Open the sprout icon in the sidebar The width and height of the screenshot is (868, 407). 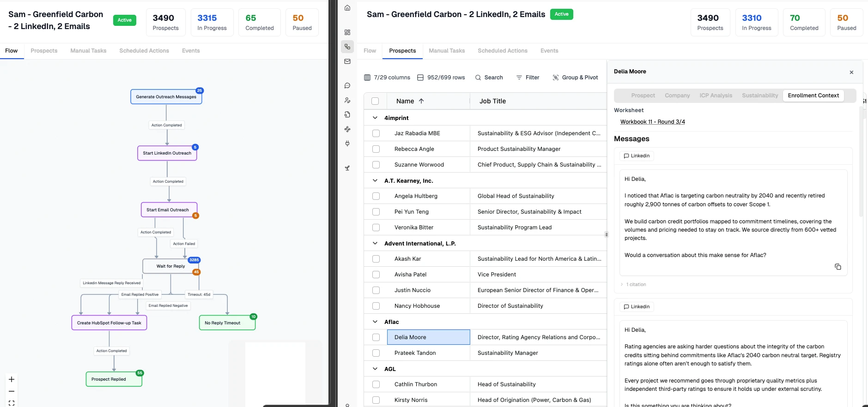click(x=347, y=168)
